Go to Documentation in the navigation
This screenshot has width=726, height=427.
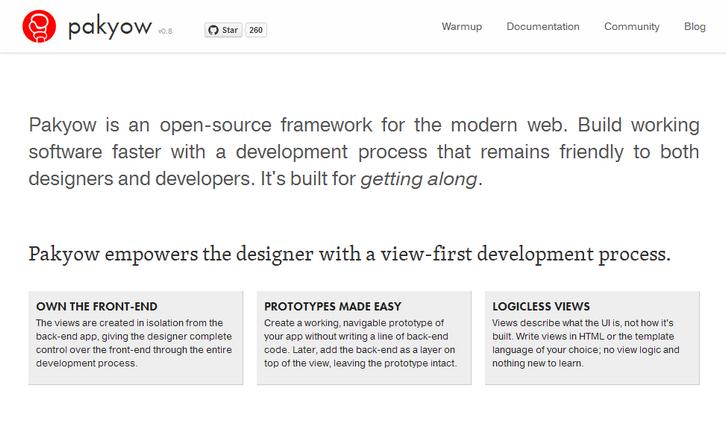point(542,27)
